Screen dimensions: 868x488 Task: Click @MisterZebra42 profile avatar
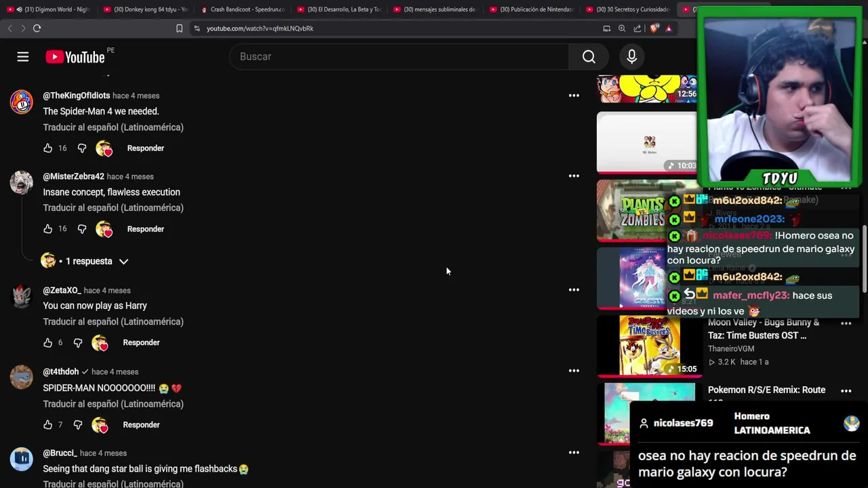click(21, 182)
